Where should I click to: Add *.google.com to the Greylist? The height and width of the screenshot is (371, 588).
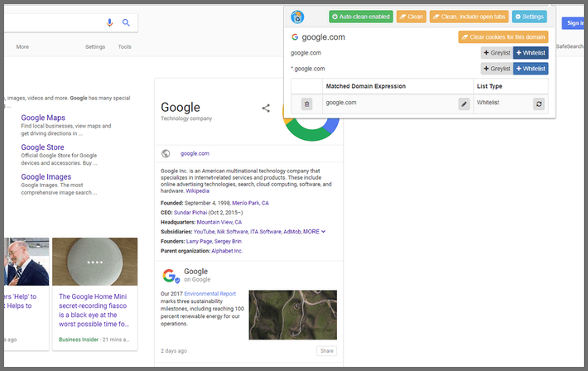497,69
